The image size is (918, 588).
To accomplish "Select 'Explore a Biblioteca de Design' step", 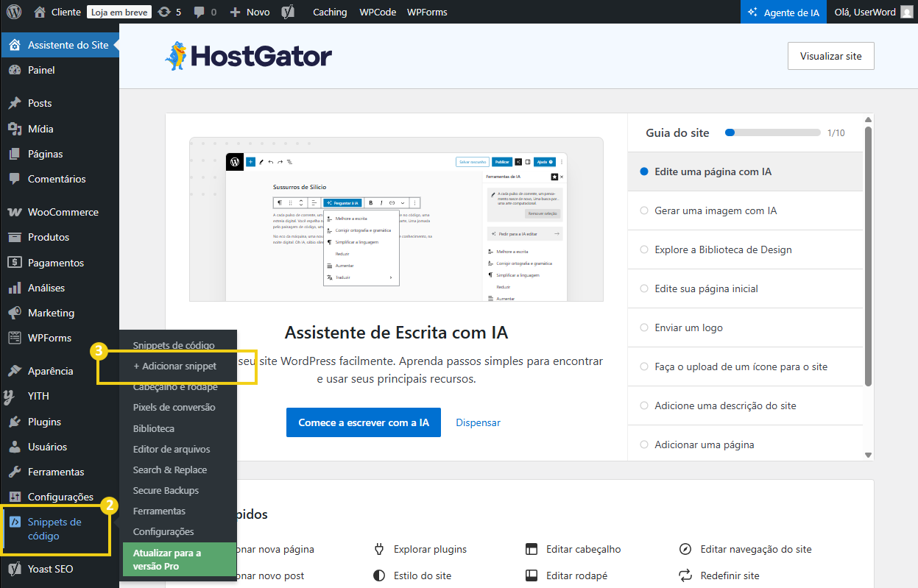I will point(745,249).
